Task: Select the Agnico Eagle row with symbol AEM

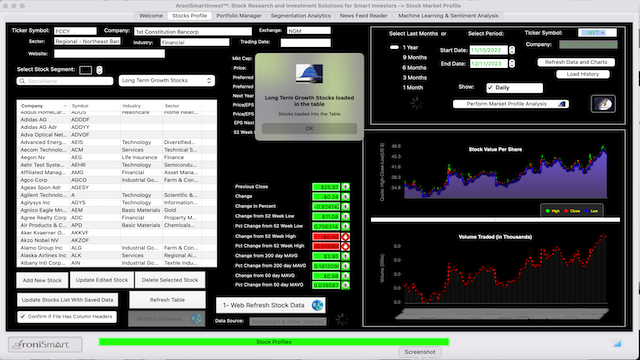Action: 117,210
